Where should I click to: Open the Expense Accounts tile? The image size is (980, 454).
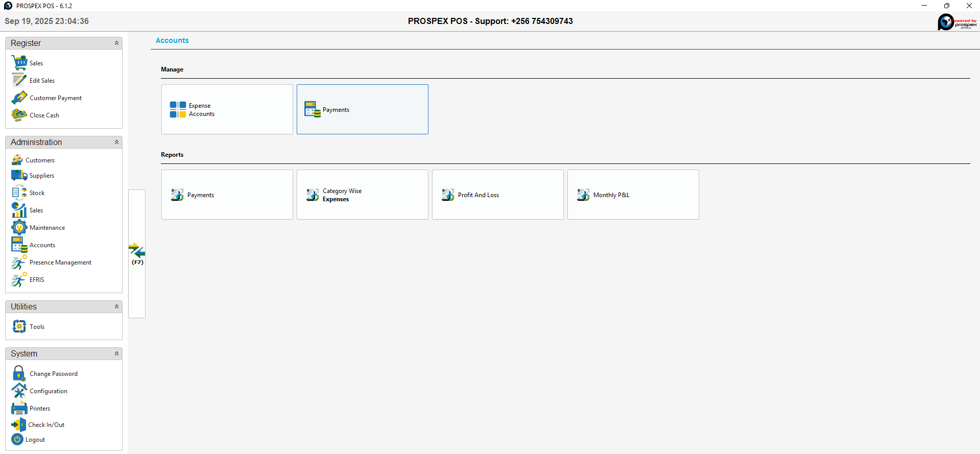click(227, 109)
